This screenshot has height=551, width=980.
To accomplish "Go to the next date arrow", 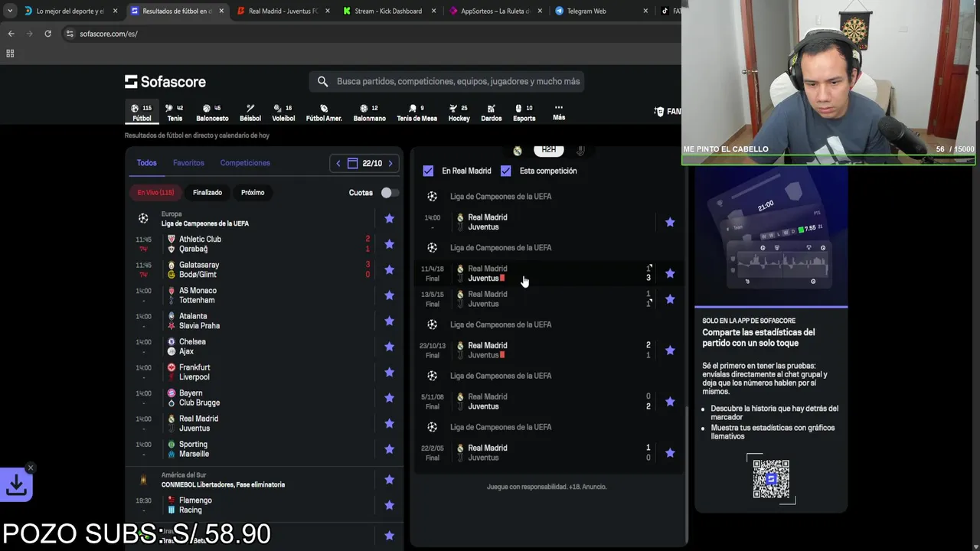I will click(390, 163).
